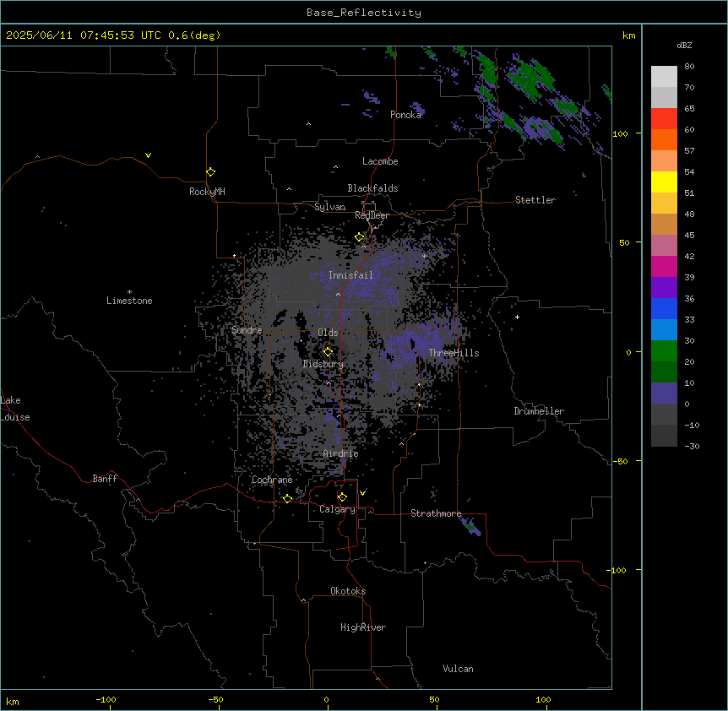
Task: Select the magenta 42 dBZ legend swatch
Action: [664, 266]
